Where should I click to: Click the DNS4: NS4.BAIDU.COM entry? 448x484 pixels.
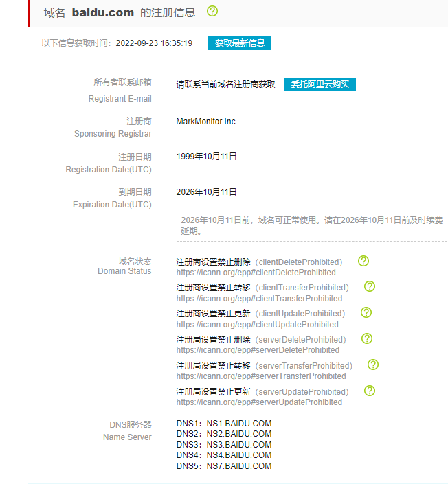tap(224, 455)
